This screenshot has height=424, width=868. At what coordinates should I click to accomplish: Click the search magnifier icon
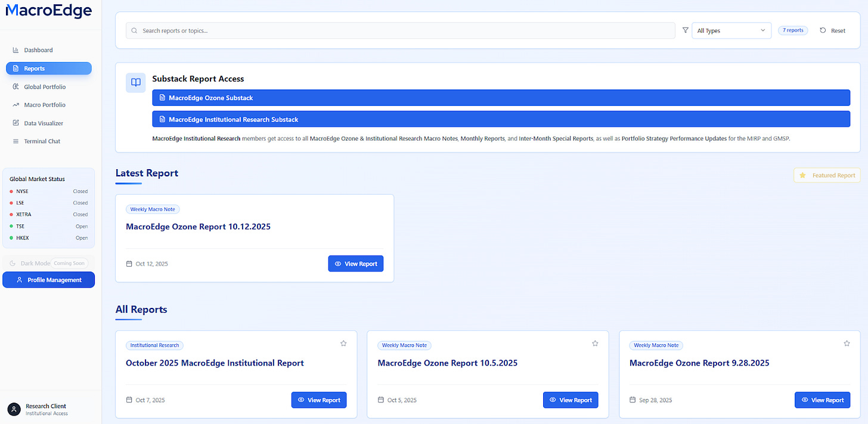click(x=134, y=30)
